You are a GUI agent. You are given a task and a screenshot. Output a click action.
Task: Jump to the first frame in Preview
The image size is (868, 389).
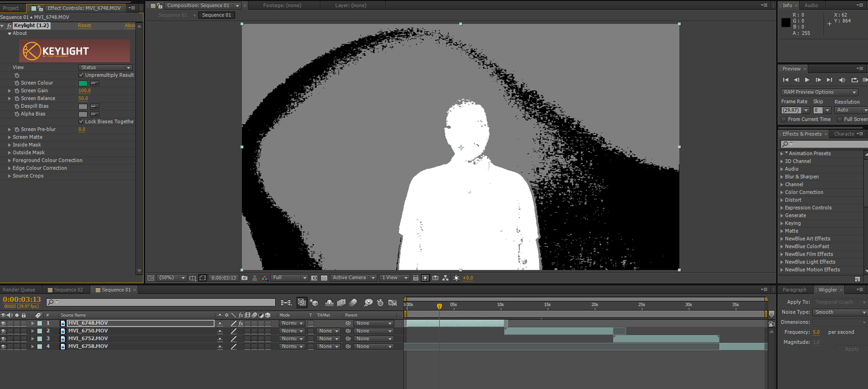[x=786, y=80]
